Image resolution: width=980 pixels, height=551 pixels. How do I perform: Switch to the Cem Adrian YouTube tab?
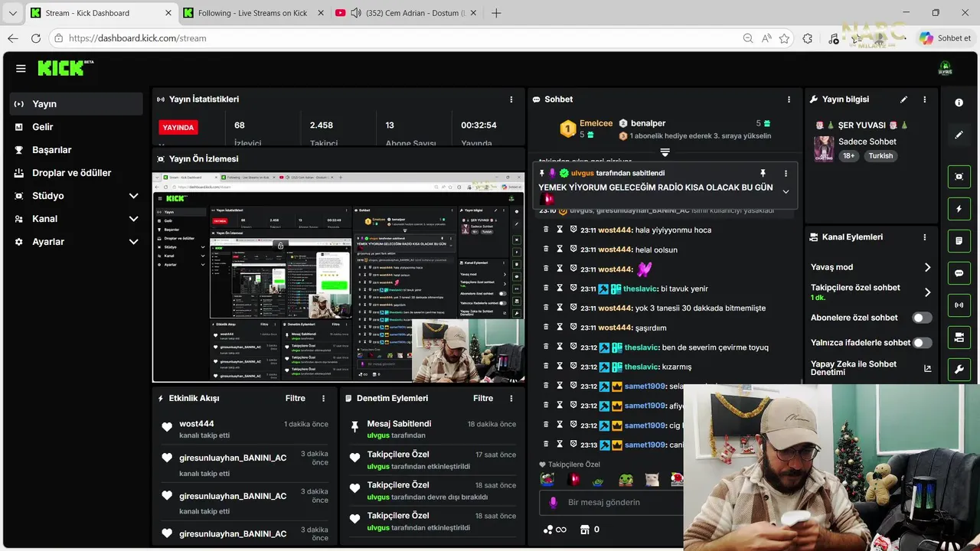(x=404, y=13)
